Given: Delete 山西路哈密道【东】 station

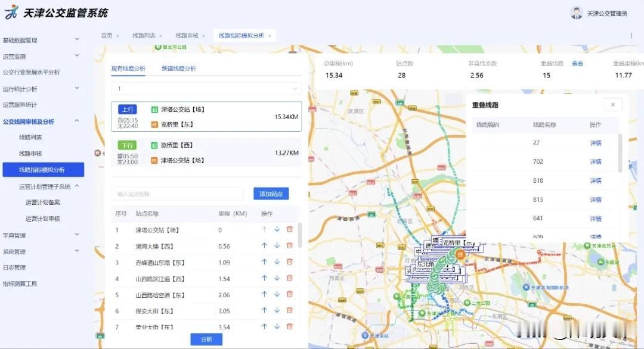Looking at the screenshot, I should (290, 294).
